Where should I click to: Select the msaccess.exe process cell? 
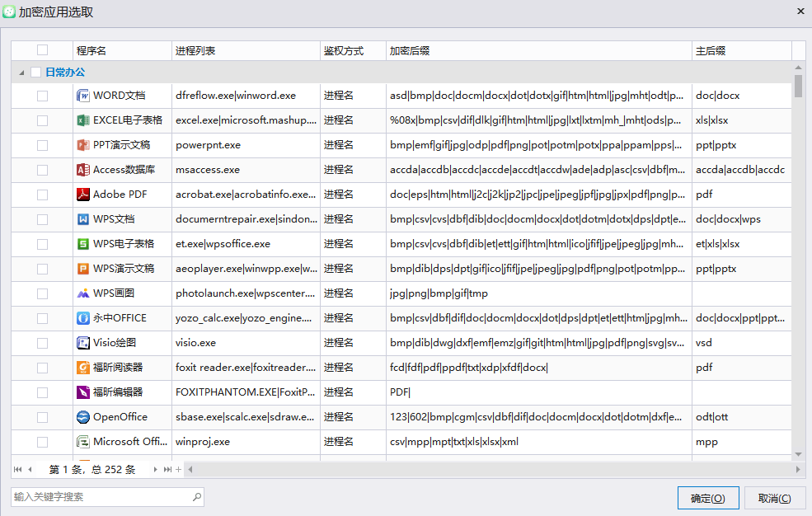(246, 170)
